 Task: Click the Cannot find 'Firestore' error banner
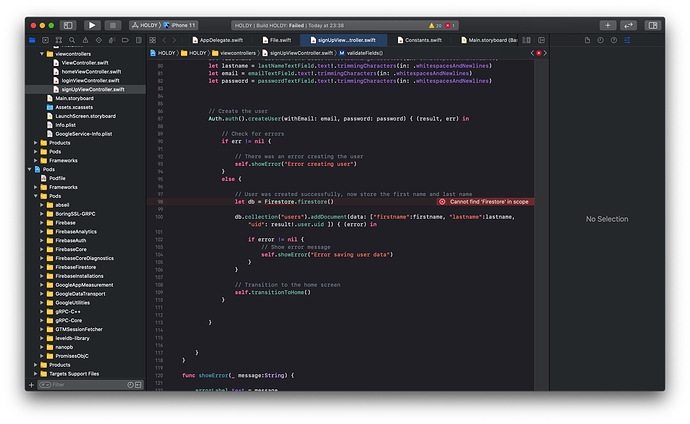tap(485, 201)
